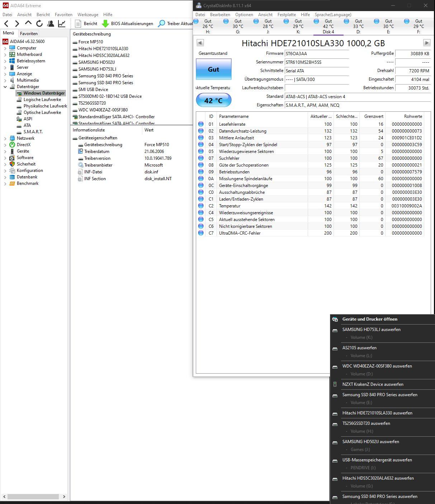Image resolution: width=435 pixels, height=504 pixels.
Task: Click the Bericht report toolbar button
Action: click(86, 24)
